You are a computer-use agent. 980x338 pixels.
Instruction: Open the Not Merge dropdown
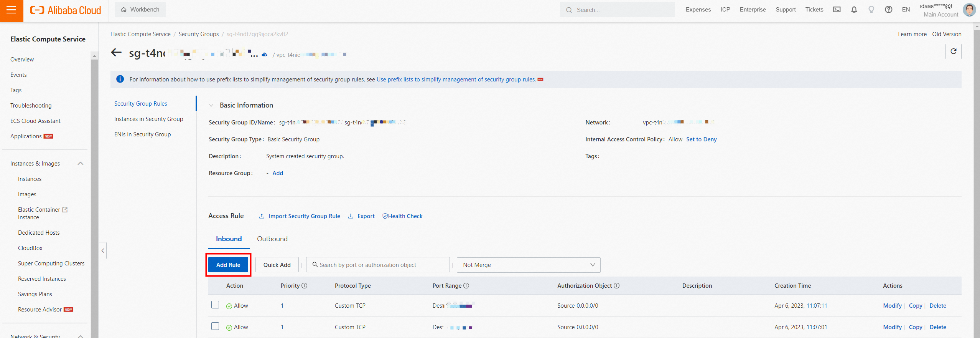[x=529, y=265]
